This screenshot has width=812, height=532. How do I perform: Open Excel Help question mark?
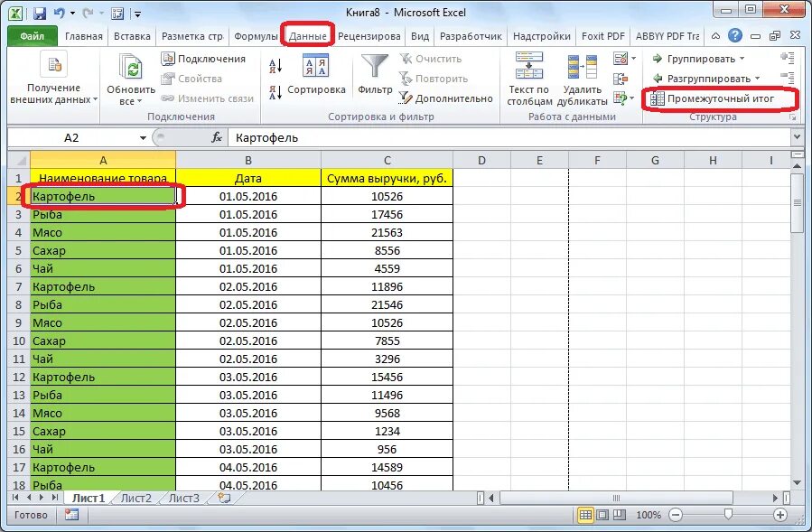[735, 36]
